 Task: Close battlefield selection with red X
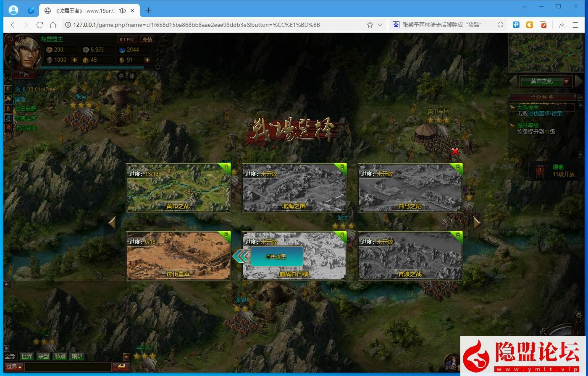455,151
